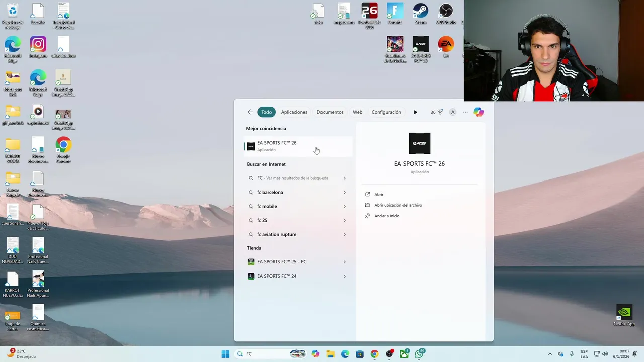The image size is (644, 362).
Task: Select the Fortnite desktop shortcut
Action: point(395,14)
